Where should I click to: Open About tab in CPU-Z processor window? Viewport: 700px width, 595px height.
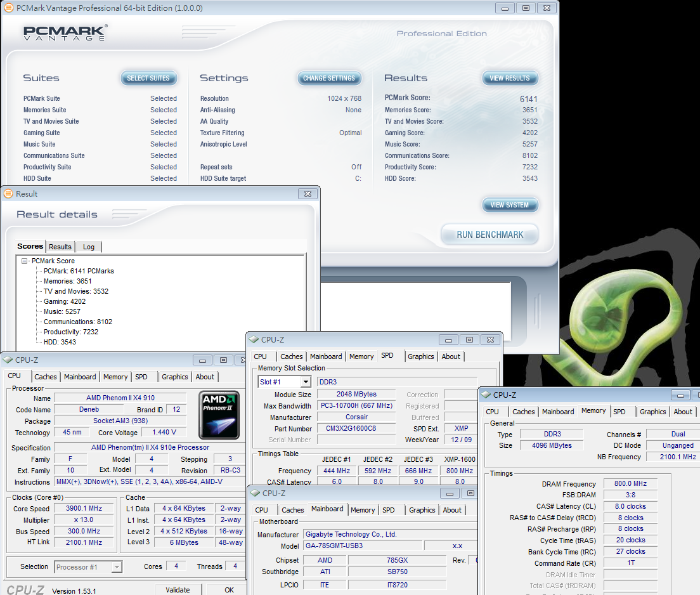click(205, 377)
